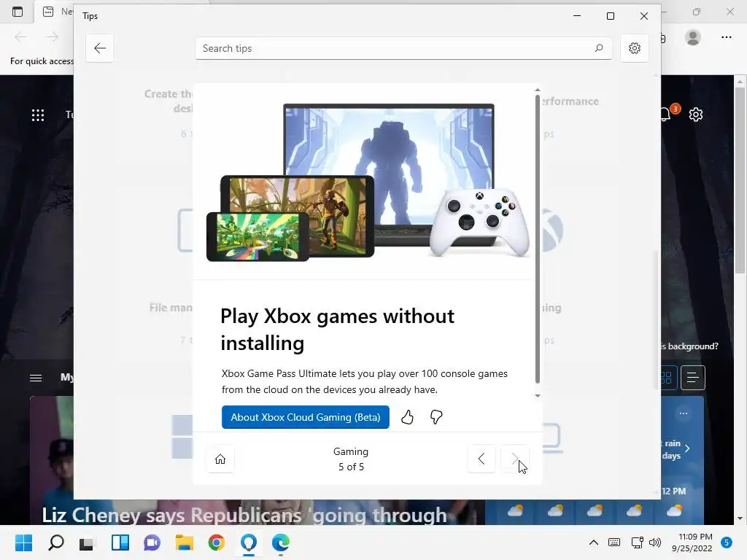Click the back arrow in Tips window
Screen dimensions: 747x560
(99, 48)
